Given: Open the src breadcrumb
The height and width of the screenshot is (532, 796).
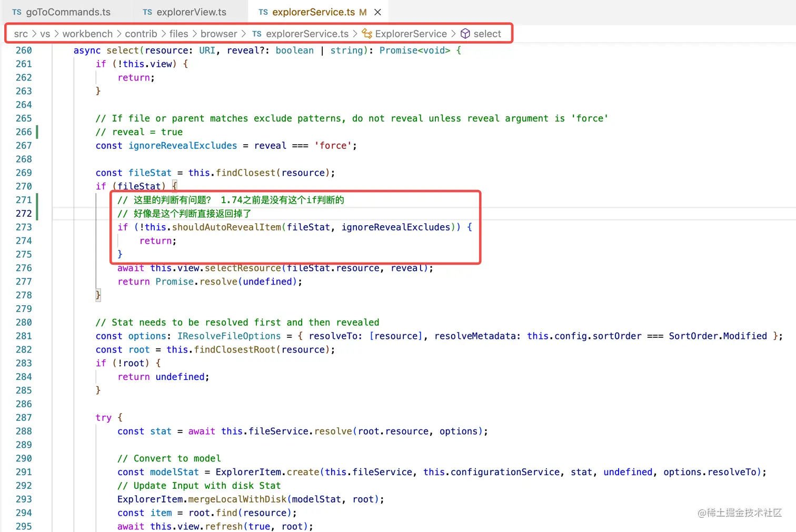Looking at the screenshot, I should click(x=21, y=34).
